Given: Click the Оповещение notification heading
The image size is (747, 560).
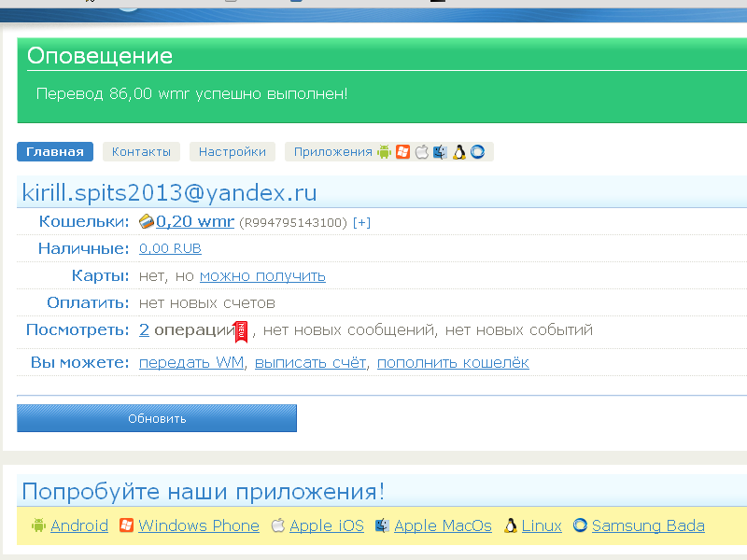Looking at the screenshot, I should click(100, 56).
